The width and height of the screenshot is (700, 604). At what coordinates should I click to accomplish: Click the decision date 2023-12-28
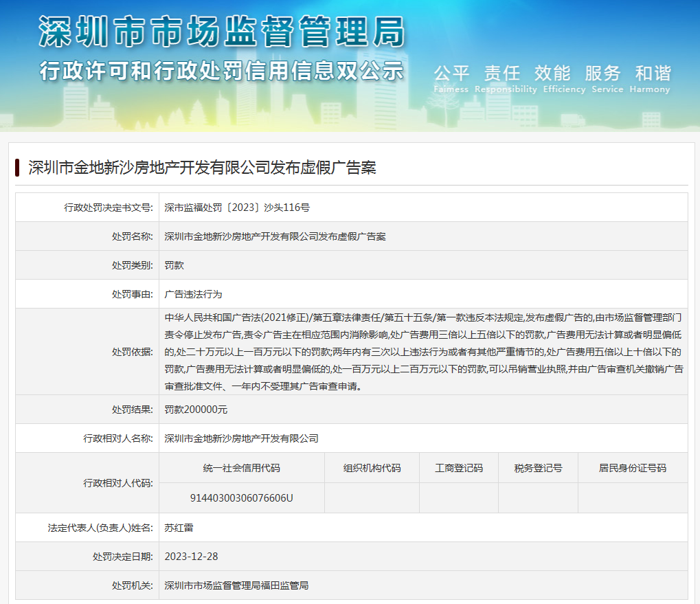191,556
